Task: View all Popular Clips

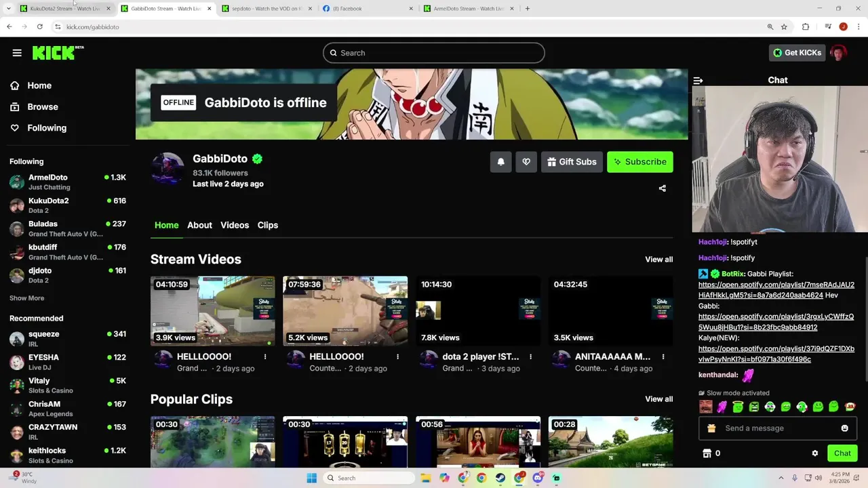Action: click(659, 399)
